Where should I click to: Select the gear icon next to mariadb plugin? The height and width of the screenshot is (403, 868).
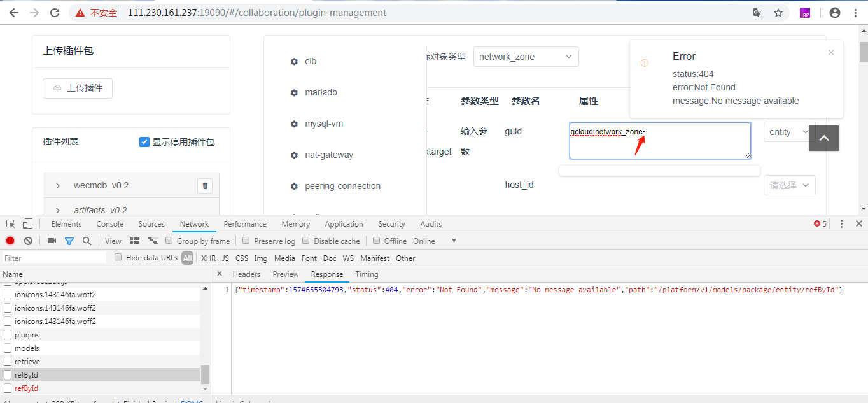click(x=294, y=92)
